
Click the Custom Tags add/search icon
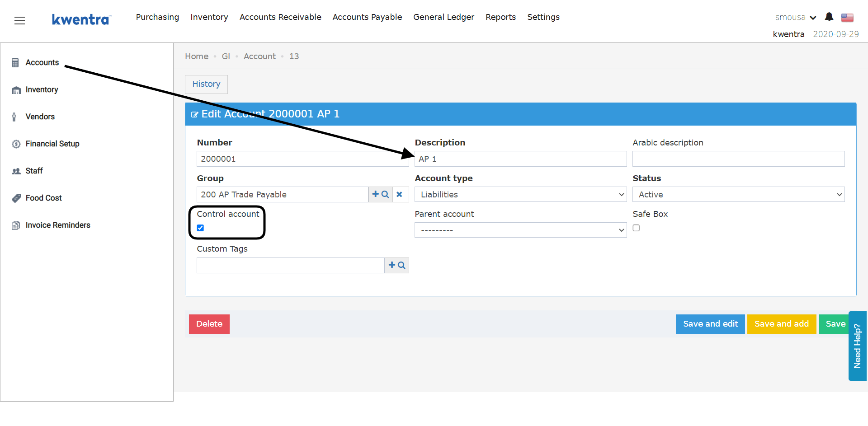pyautogui.click(x=396, y=265)
